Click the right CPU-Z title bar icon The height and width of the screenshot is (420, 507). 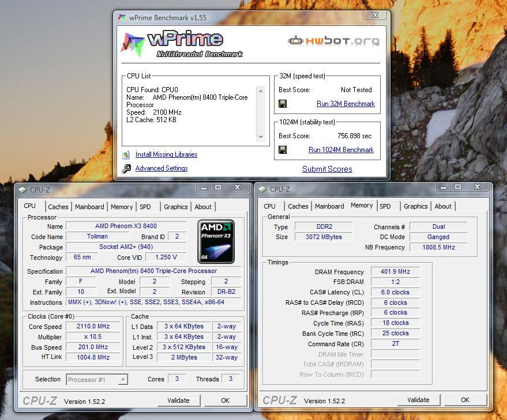point(262,190)
